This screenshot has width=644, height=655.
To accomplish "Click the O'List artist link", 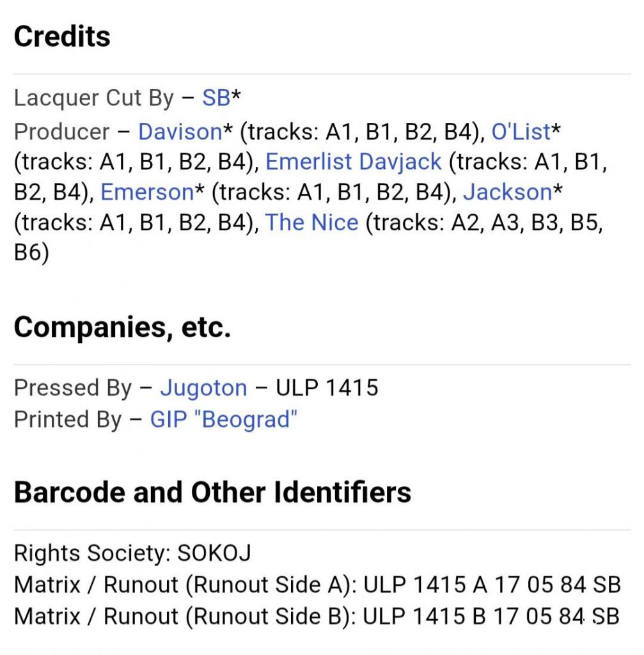I will (x=521, y=131).
